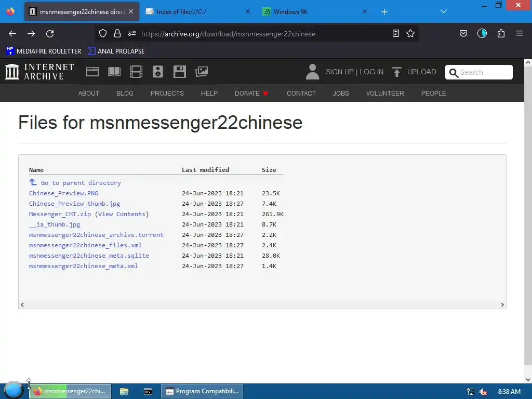Click the file listing's right scroll arrow
This screenshot has width=532, height=399.
pyautogui.click(x=502, y=304)
